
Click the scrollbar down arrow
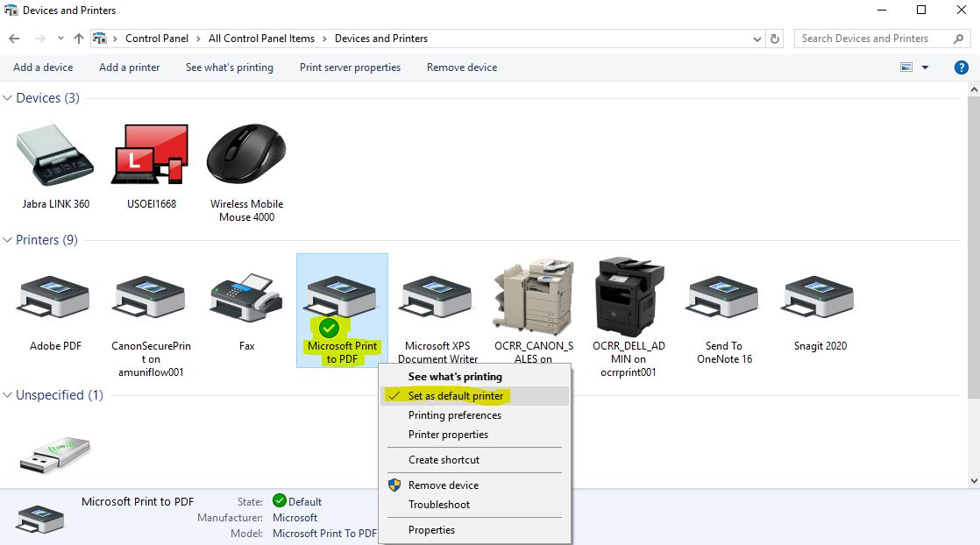pos(974,481)
